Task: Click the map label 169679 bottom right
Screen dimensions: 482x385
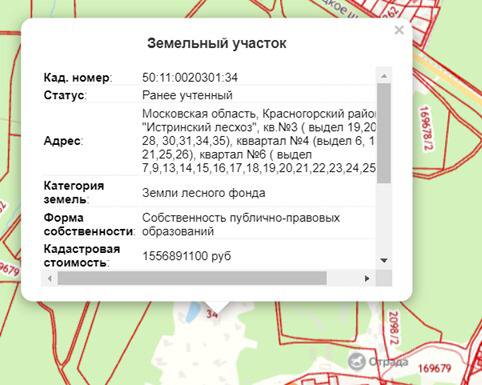Action: pos(434,368)
